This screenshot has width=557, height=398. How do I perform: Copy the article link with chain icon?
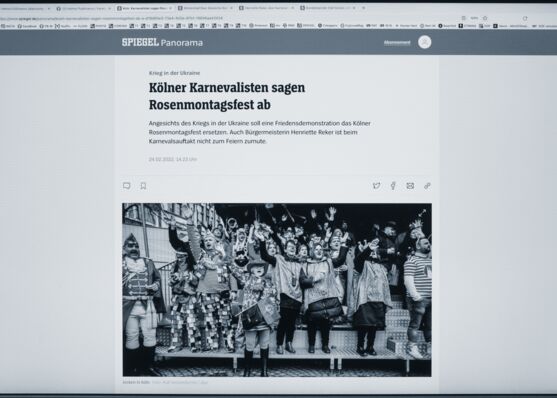point(427,186)
